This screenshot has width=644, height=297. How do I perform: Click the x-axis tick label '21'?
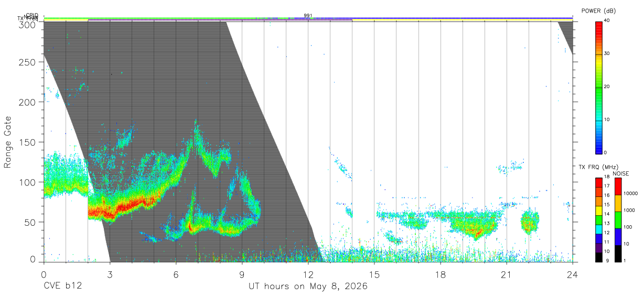pyautogui.click(x=507, y=274)
